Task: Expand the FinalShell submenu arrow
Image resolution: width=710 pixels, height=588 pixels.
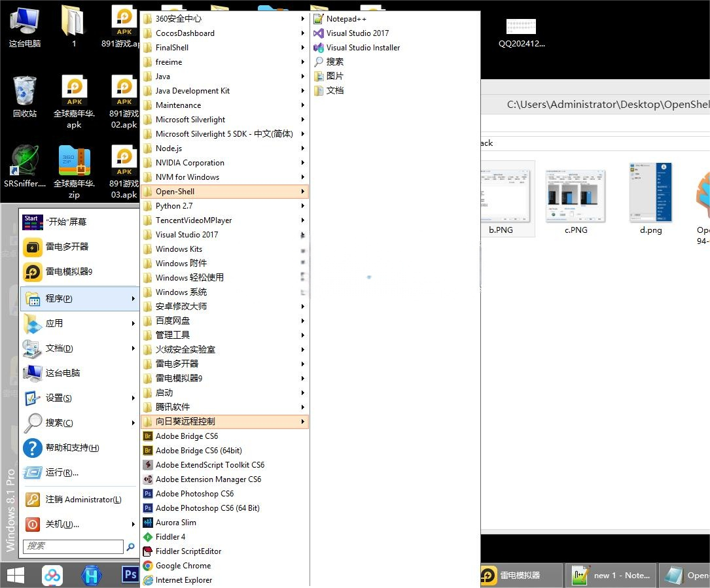Action: [303, 48]
